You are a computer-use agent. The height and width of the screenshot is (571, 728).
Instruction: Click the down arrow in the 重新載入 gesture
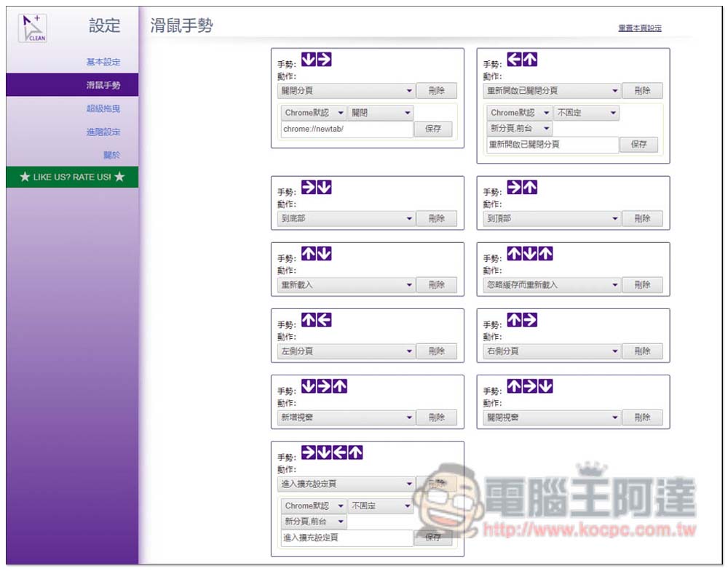point(324,254)
